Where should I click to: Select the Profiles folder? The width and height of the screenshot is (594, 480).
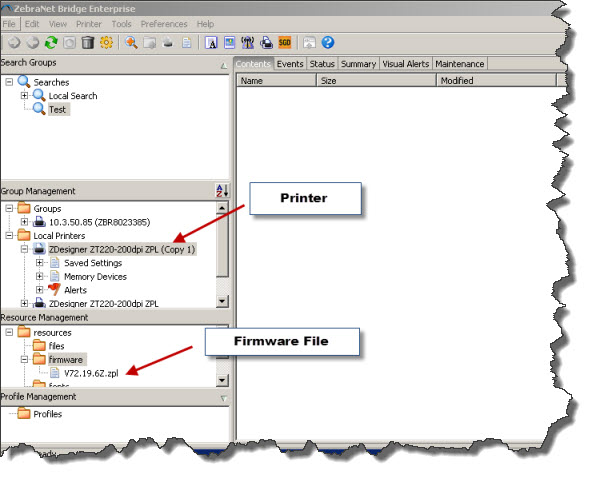pos(47,414)
